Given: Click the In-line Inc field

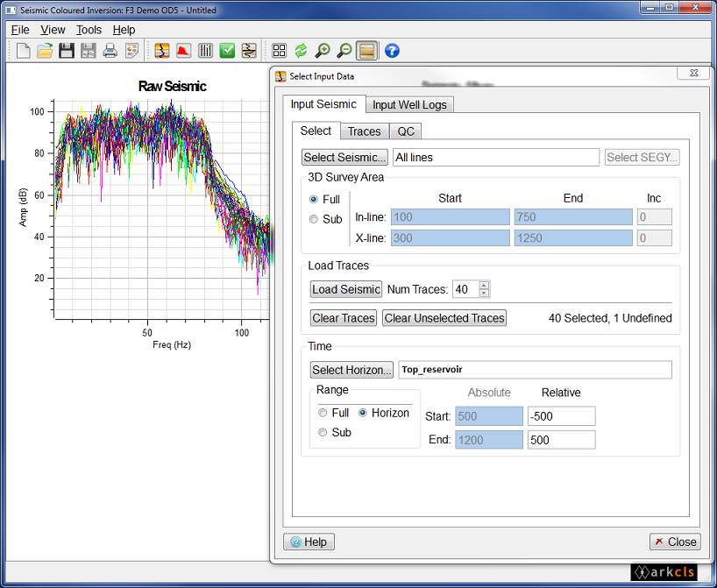Looking at the screenshot, I should click(655, 217).
